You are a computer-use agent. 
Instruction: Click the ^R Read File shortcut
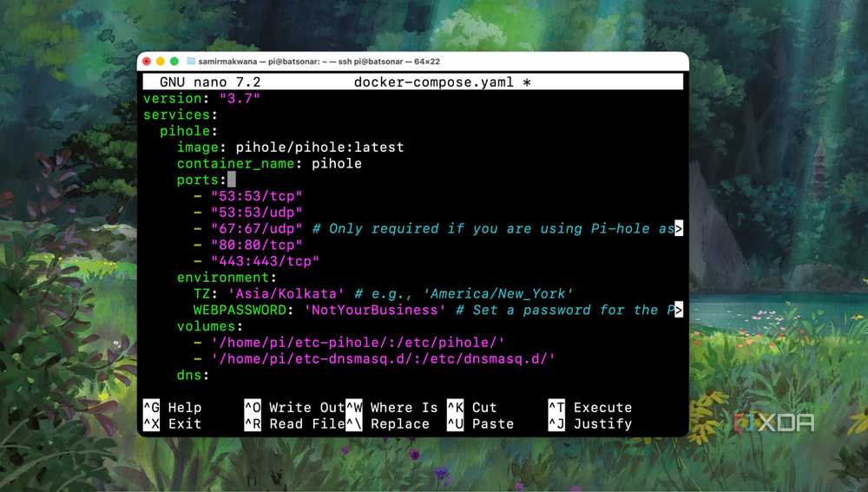pyautogui.click(x=294, y=424)
